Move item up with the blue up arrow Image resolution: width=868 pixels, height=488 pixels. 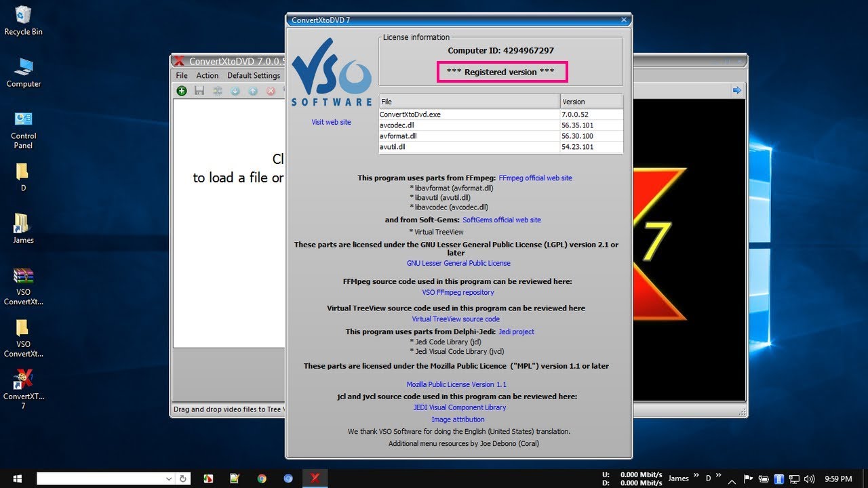(x=253, y=91)
